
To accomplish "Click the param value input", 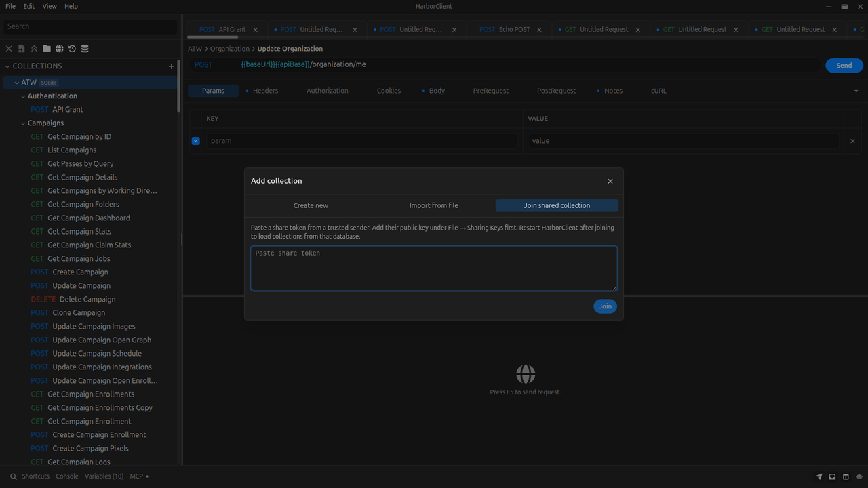I will click(x=683, y=141).
